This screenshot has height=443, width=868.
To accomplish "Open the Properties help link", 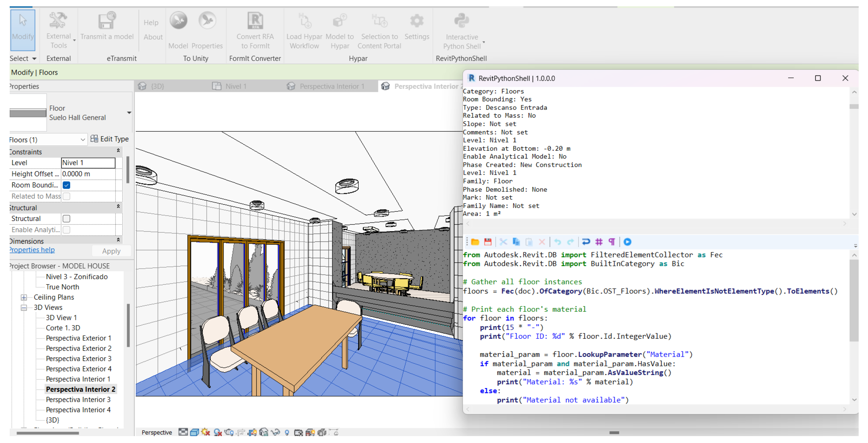I will 32,250.
